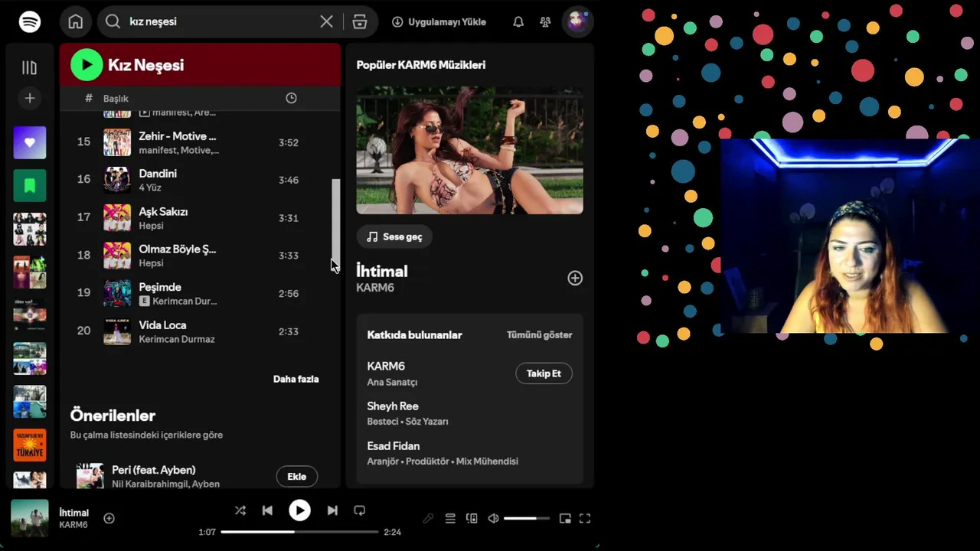Click the track list scrollbar
This screenshot has height=551, width=980.
pyautogui.click(x=335, y=222)
